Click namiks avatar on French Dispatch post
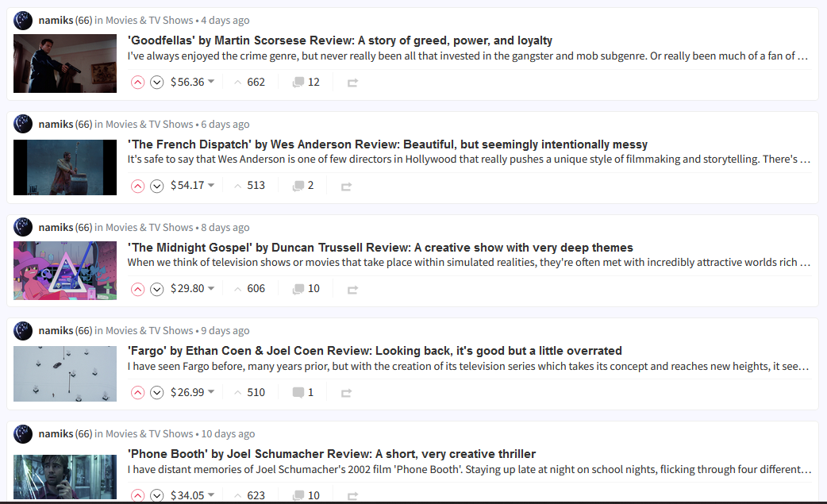Image resolution: width=827 pixels, height=504 pixels. click(x=23, y=124)
